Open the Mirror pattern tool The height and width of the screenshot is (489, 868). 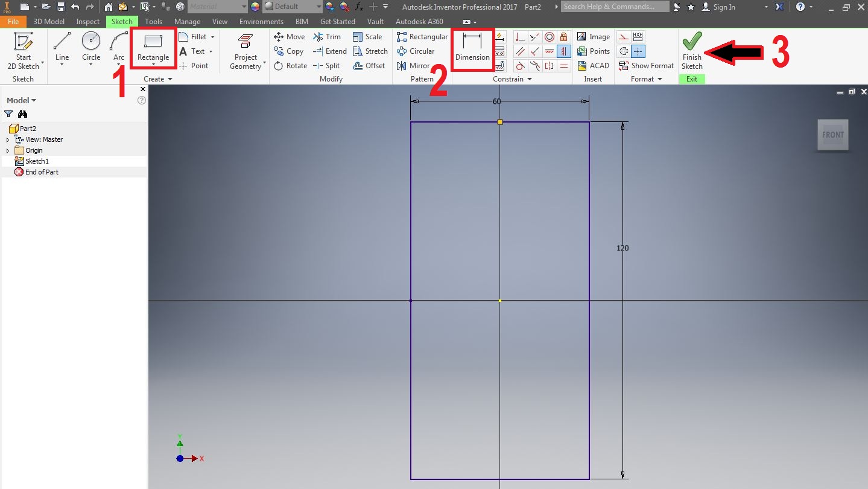click(x=416, y=65)
